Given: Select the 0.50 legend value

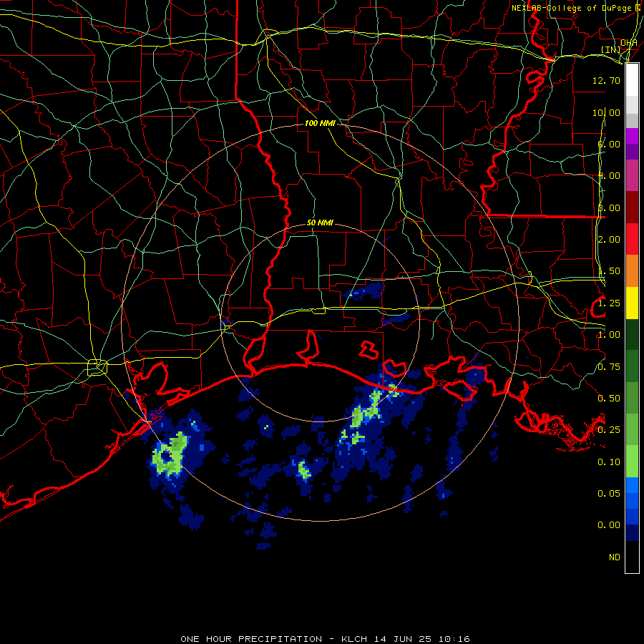Looking at the screenshot, I should [x=609, y=399].
